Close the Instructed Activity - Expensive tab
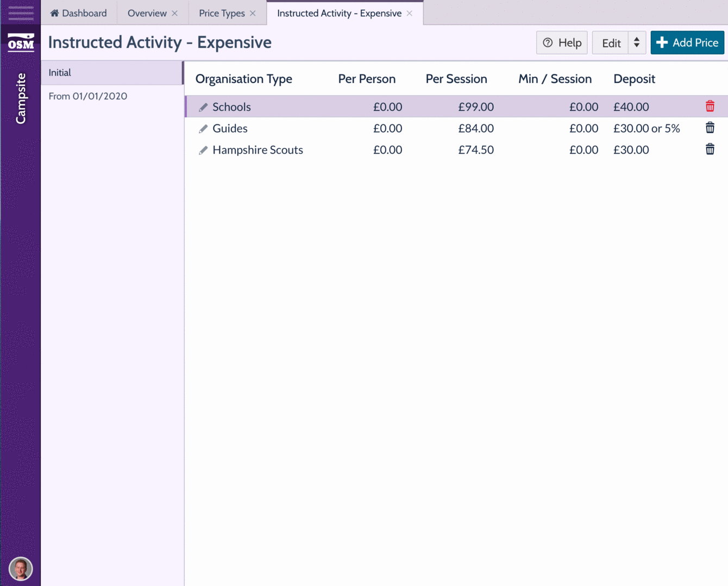Image resolution: width=728 pixels, height=586 pixels. pyautogui.click(x=410, y=13)
